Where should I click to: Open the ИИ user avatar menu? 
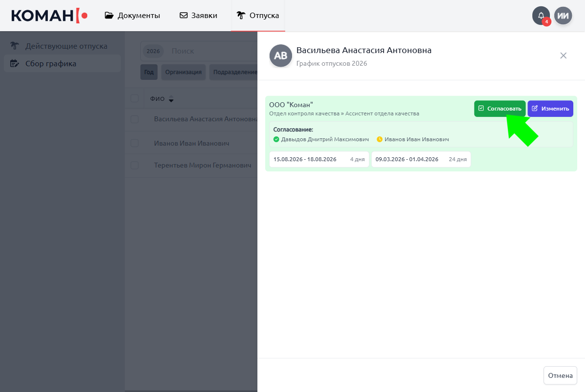[563, 16]
